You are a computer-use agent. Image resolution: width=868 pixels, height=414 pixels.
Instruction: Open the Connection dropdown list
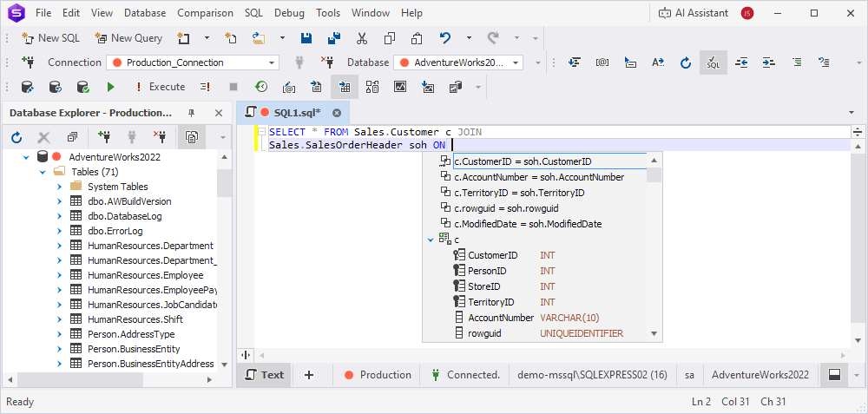272,62
